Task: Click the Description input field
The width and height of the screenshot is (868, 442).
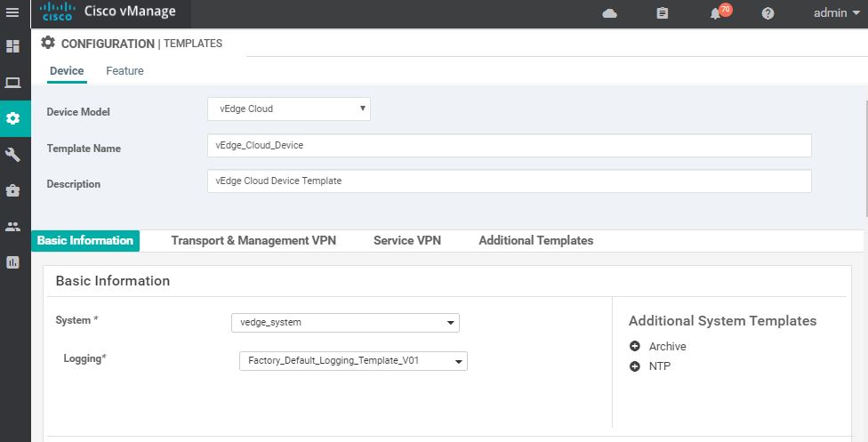Action: (510, 181)
